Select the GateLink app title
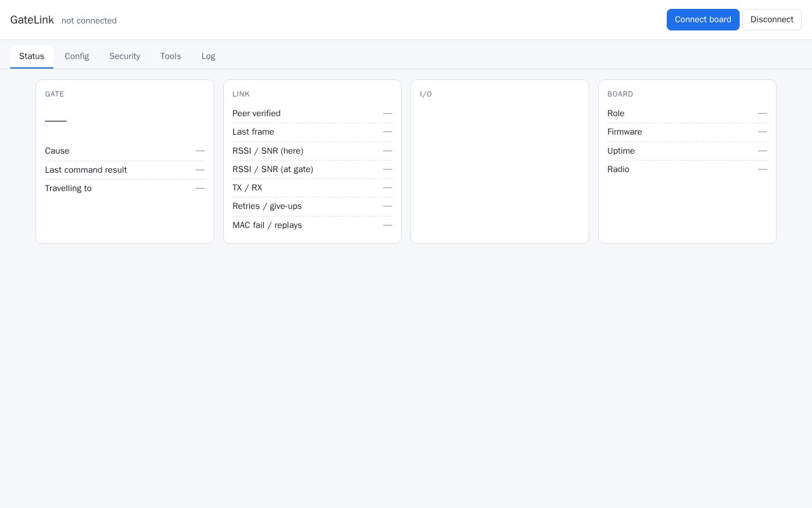Image resolution: width=812 pixels, height=508 pixels. (x=32, y=20)
